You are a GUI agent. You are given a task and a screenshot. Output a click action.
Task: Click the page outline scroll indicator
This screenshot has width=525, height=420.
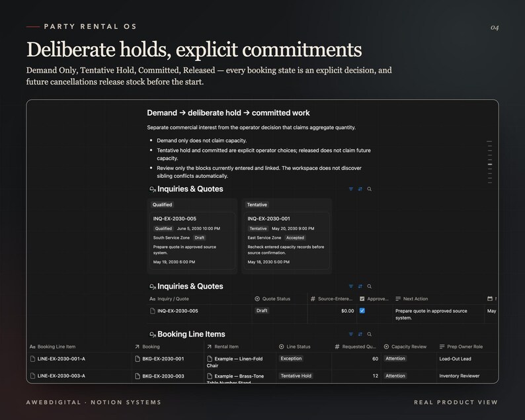(490, 162)
